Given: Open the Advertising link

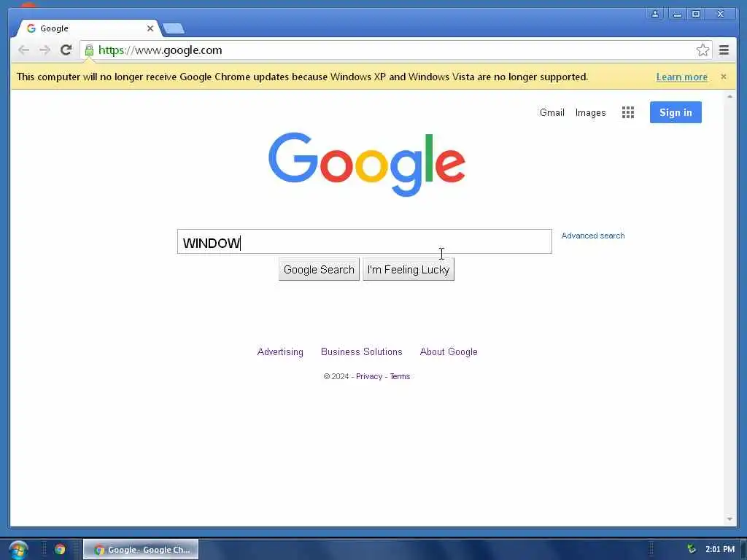Looking at the screenshot, I should (x=280, y=352).
